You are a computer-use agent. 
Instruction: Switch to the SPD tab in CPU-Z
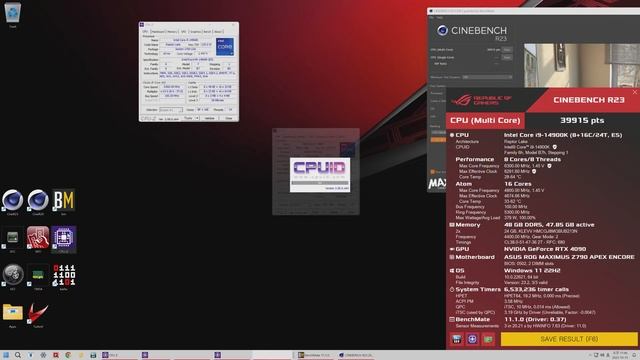[183, 31]
